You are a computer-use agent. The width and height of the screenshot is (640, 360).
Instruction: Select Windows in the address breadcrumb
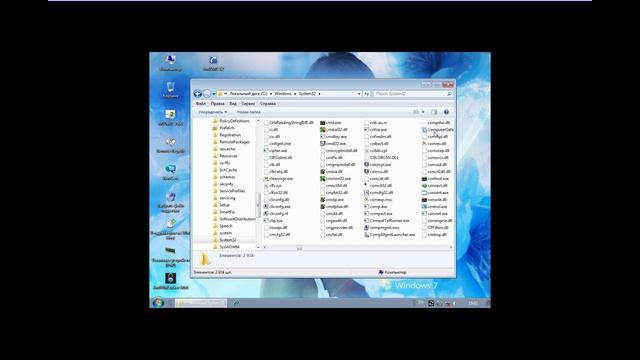tap(283, 94)
